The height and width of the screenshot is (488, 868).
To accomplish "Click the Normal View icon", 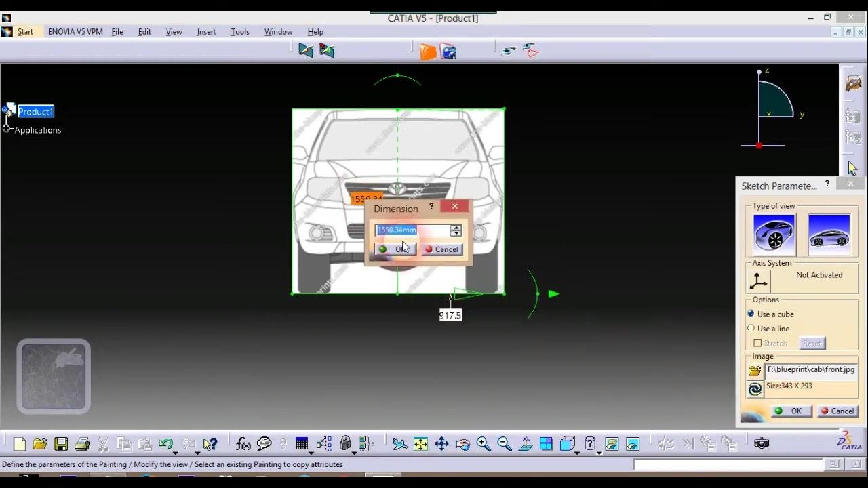I will click(x=526, y=444).
